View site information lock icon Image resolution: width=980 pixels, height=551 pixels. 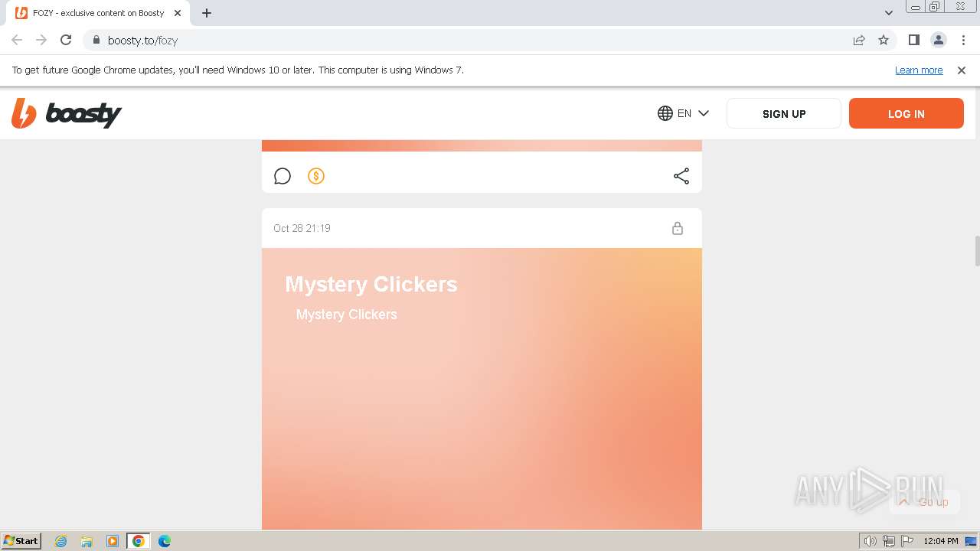(x=96, y=40)
